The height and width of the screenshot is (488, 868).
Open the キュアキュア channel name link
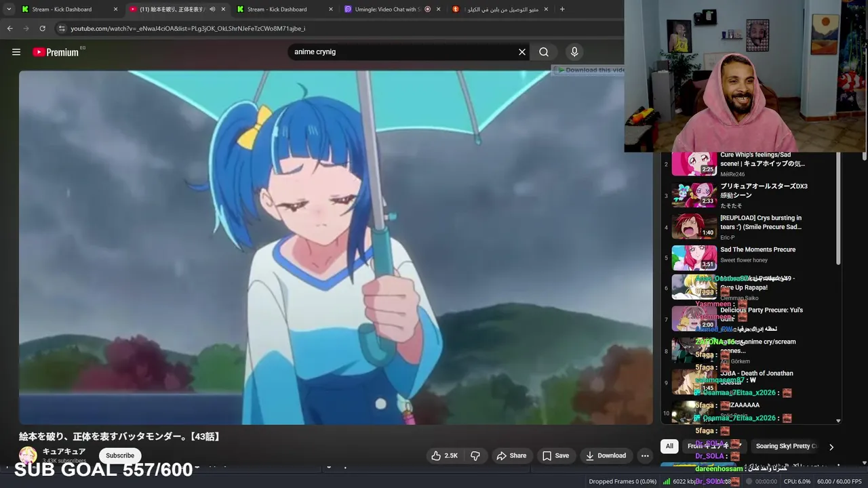64,451
